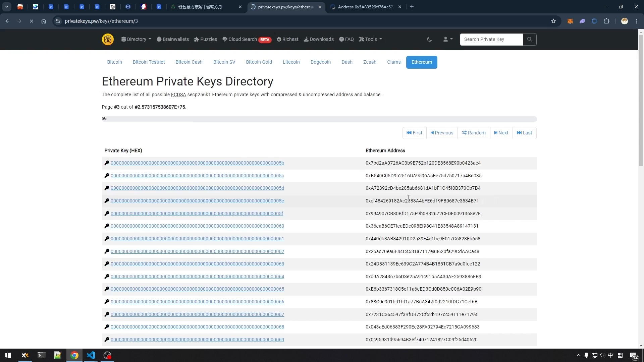Open private key ending in 063

coord(197,264)
